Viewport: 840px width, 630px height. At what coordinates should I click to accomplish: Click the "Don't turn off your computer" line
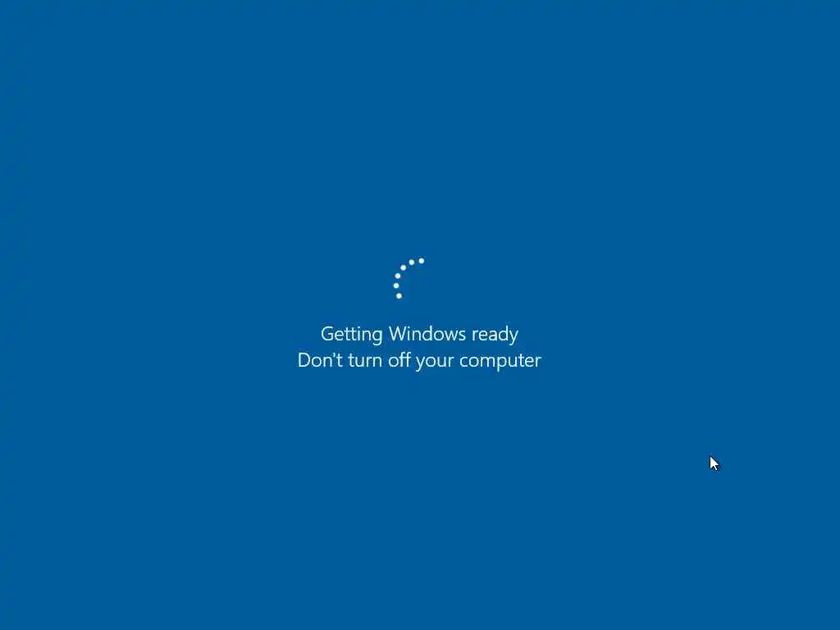419,361
